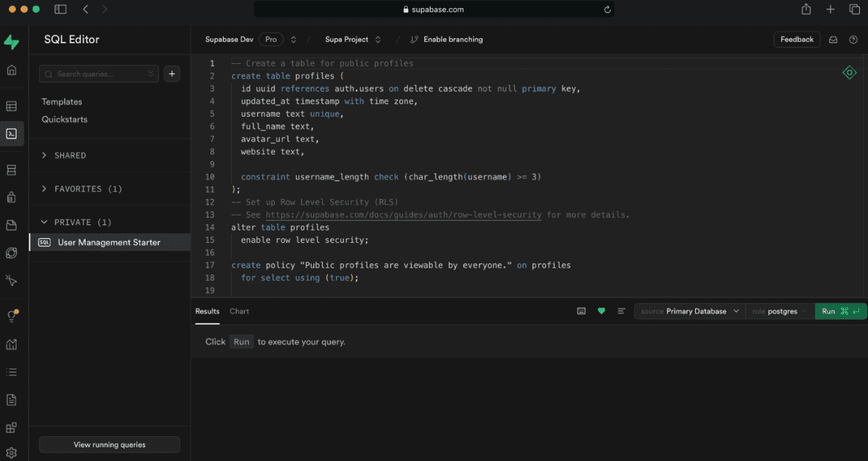Open the source Primary Database dropdown
Image resolution: width=868 pixels, height=461 pixels.
[x=689, y=311]
